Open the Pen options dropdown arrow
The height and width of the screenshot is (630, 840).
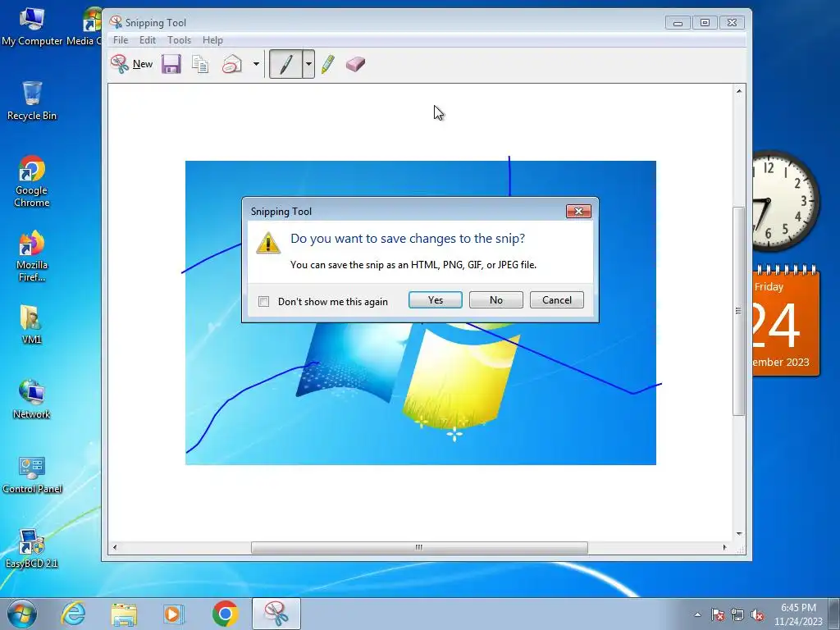(x=308, y=64)
